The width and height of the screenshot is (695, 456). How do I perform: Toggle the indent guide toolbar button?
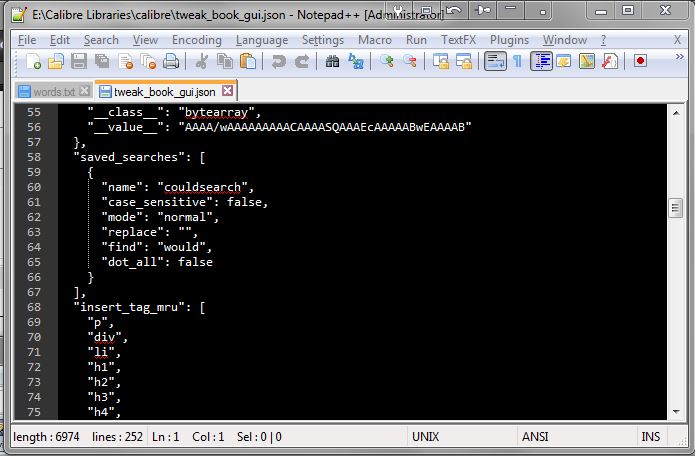tap(541, 61)
